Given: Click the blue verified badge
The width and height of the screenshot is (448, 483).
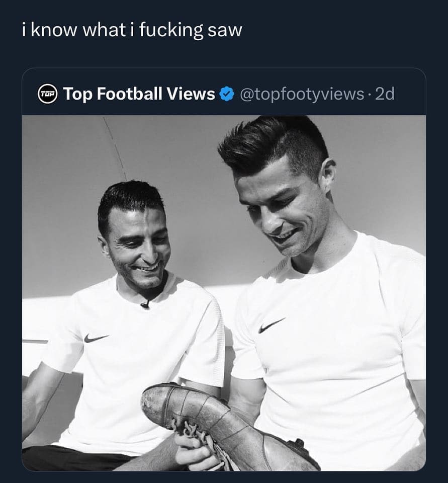Looking at the screenshot, I should pyautogui.click(x=227, y=94).
